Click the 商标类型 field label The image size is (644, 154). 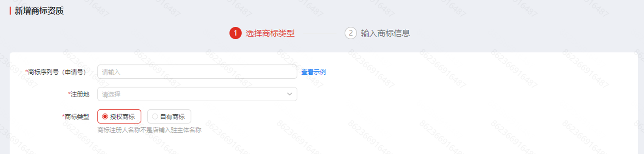click(x=76, y=117)
